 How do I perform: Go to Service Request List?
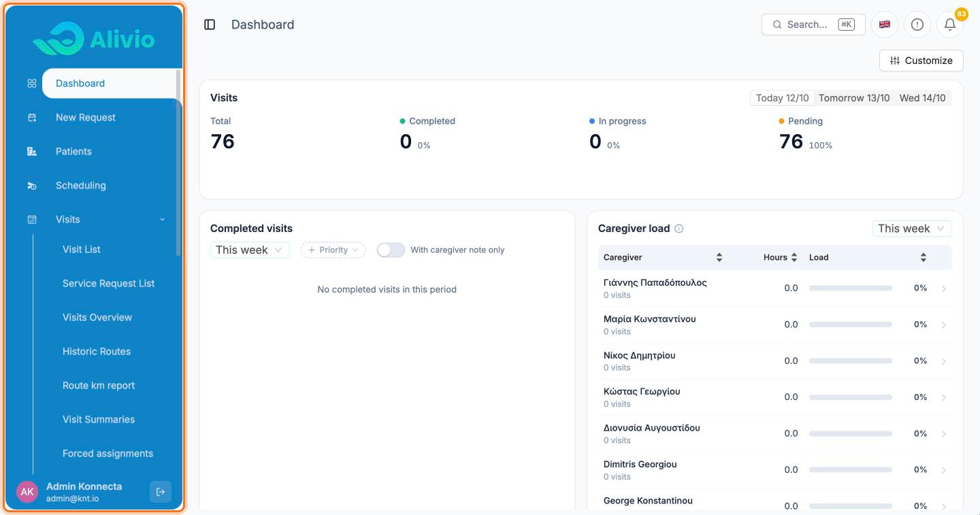[x=109, y=283]
